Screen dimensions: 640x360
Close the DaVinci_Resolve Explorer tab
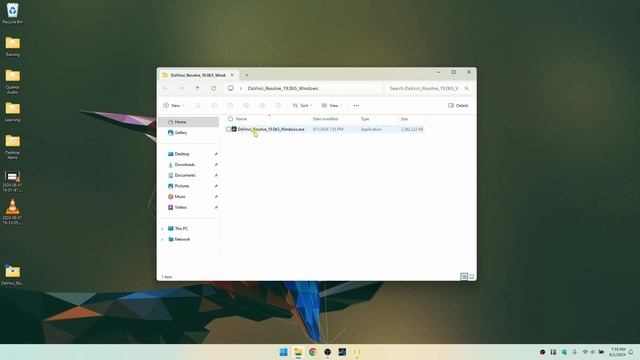click(232, 75)
